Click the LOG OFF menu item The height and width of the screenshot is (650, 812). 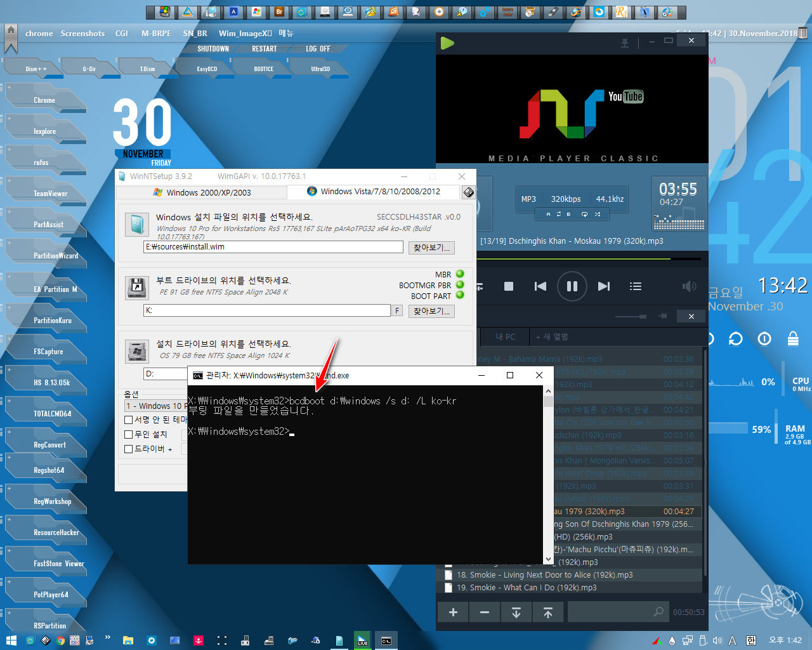(x=318, y=49)
